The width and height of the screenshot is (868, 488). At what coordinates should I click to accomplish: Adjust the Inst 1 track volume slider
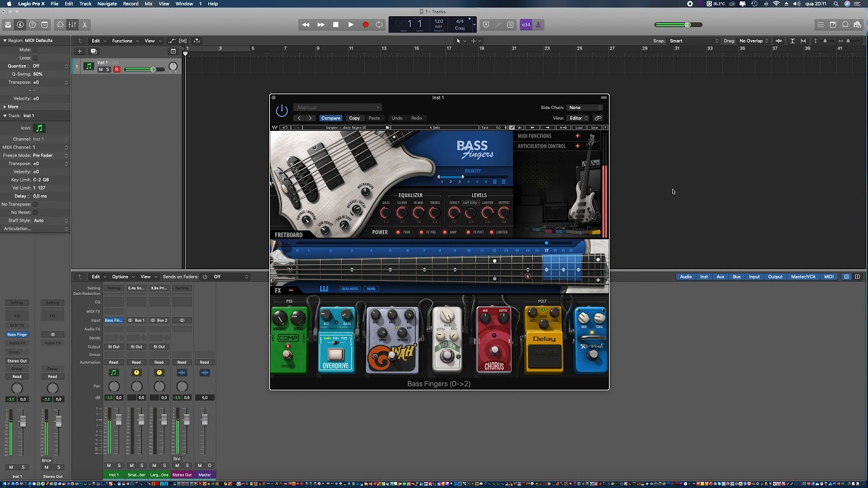[143, 69]
